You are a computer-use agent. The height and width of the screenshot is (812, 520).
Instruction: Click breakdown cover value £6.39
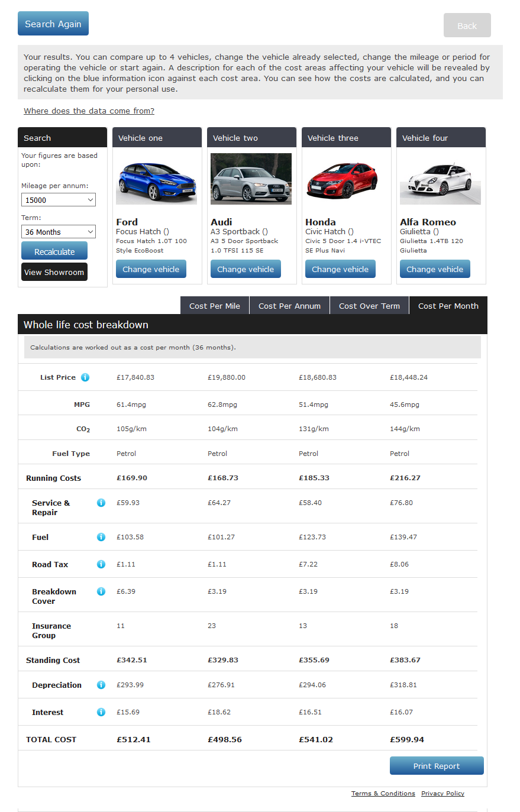click(126, 591)
